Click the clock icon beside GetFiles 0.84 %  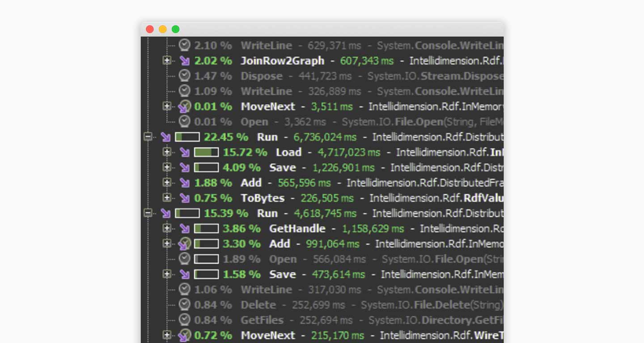tap(185, 320)
